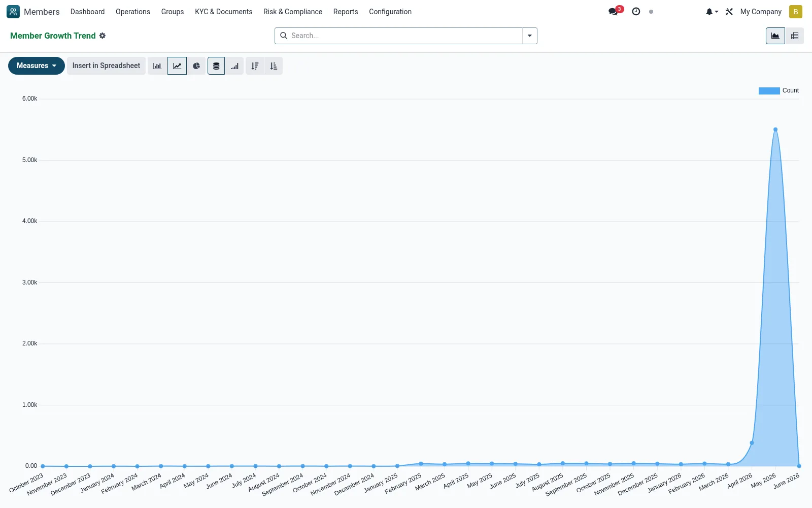Click the grey connection status dot
The width and height of the screenshot is (812, 508).
(651, 12)
